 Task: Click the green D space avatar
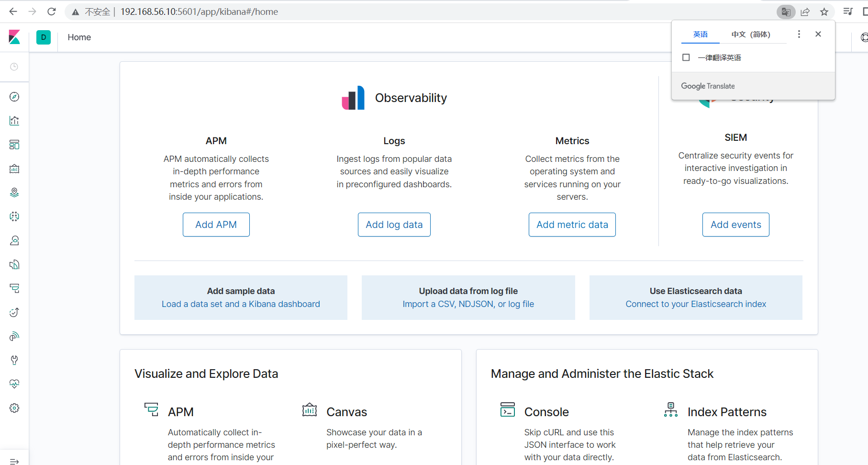pos(44,37)
